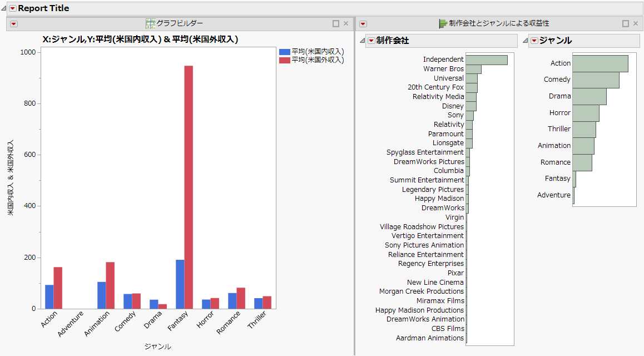
Task: Click the Miramax Films label
Action: pos(440,301)
